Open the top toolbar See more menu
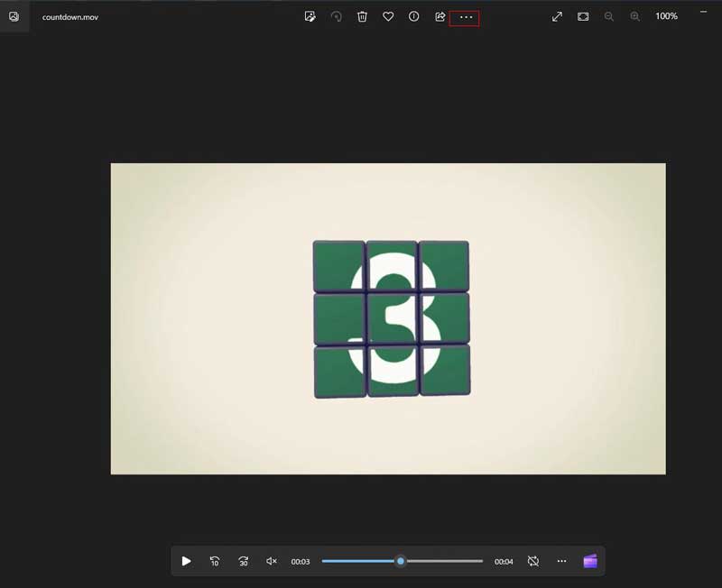The width and height of the screenshot is (722, 588). coord(466,17)
